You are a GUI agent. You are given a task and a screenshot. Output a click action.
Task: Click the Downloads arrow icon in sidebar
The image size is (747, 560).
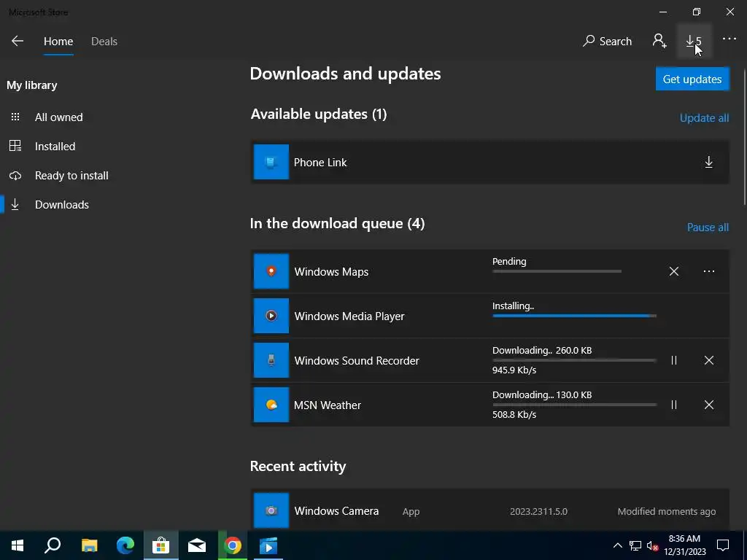point(15,205)
